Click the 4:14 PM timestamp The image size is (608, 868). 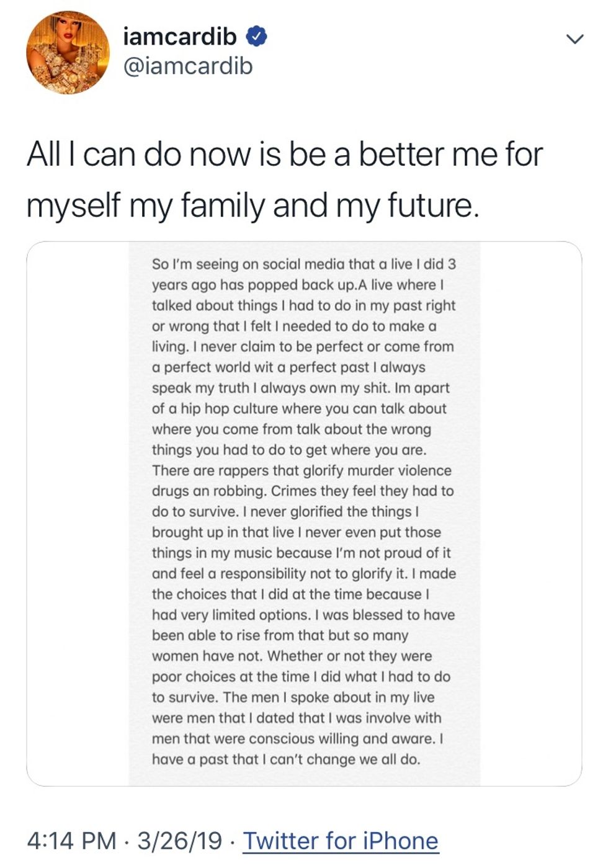click(x=71, y=841)
